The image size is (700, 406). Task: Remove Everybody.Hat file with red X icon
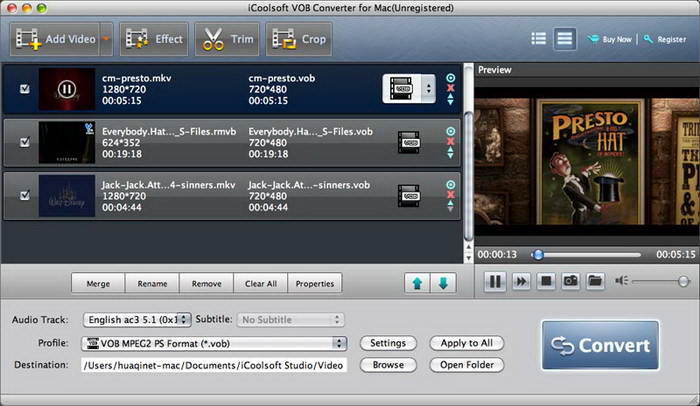450,142
